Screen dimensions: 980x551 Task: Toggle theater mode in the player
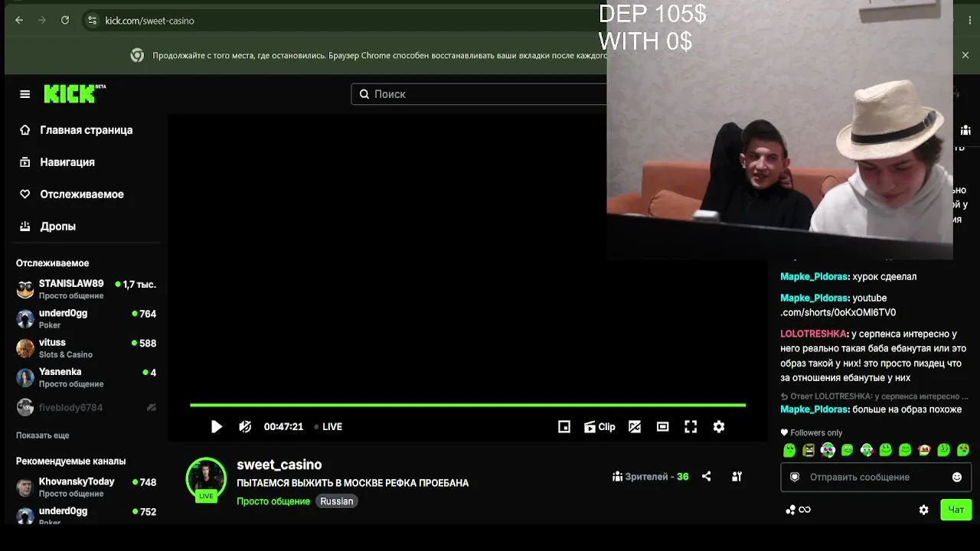663,427
